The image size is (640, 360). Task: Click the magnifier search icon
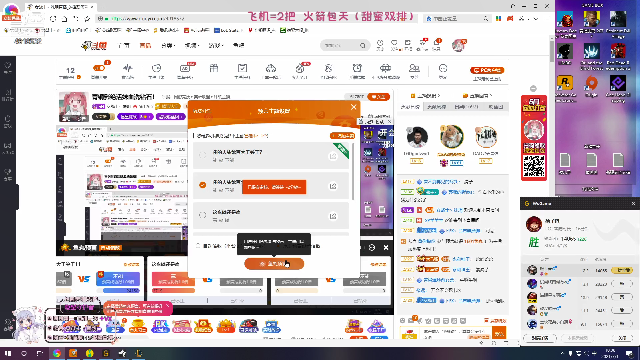point(362,45)
